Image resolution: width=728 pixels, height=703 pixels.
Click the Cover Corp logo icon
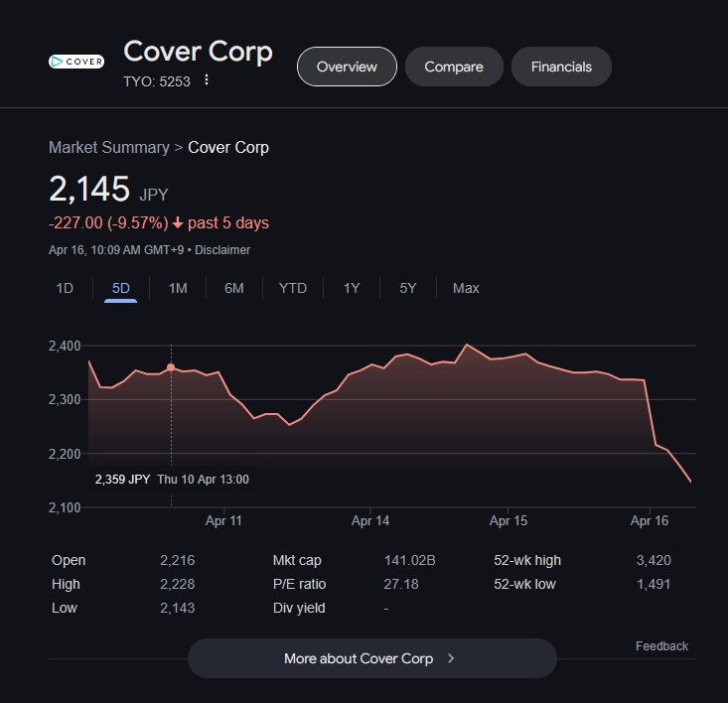(x=76, y=62)
